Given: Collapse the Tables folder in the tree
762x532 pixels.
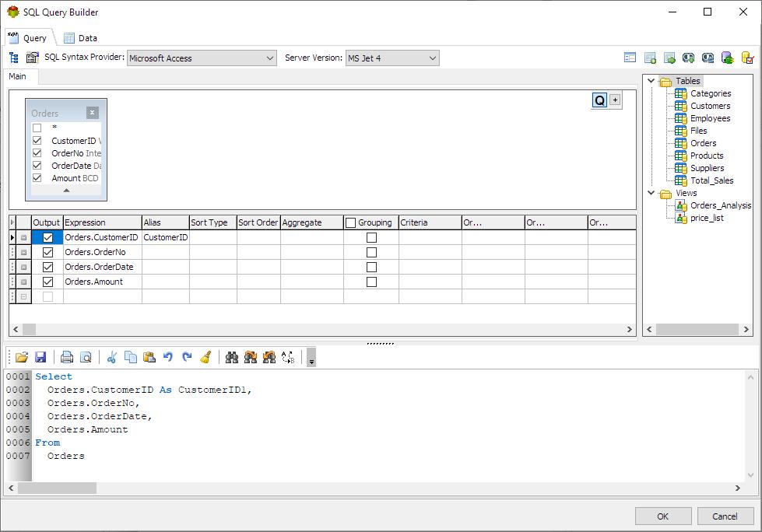Looking at the screenshot, I should point(651,81).
